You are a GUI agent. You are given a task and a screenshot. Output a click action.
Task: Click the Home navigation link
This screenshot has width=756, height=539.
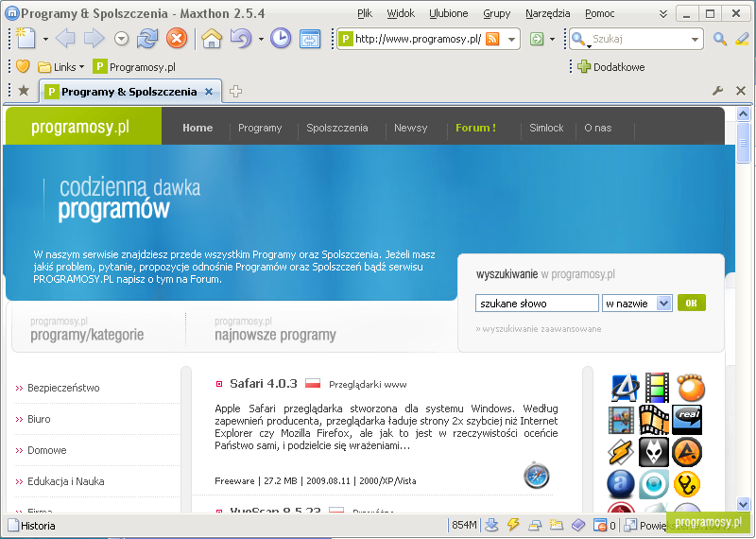(198, 128)
